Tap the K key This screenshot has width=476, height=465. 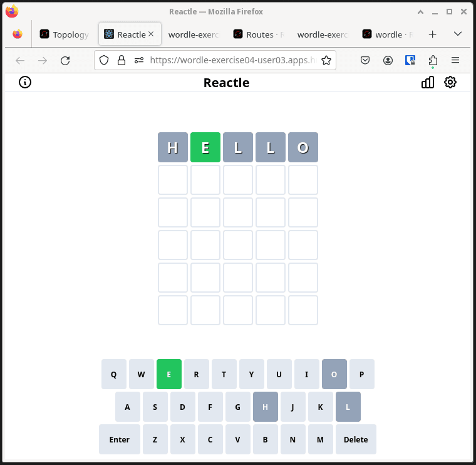click(x=321, y=407)
